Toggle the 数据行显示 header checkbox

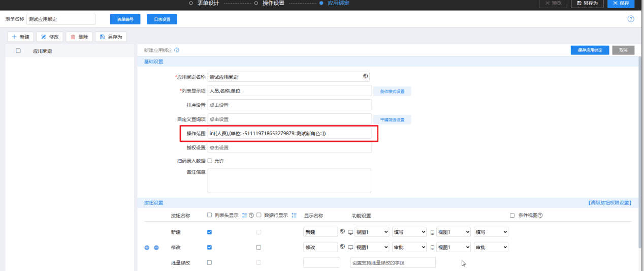(259, 215)
